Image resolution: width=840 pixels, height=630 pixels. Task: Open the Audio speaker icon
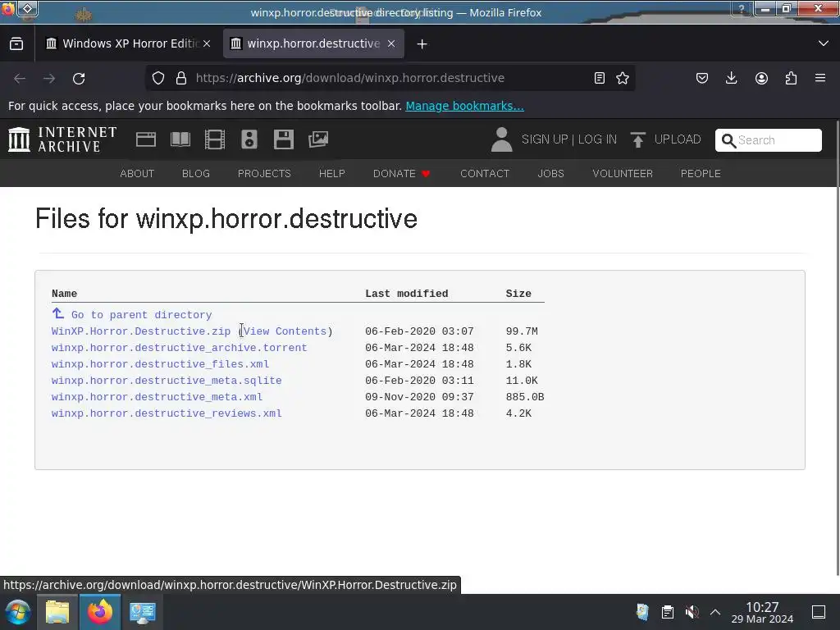tap(249, 139)
